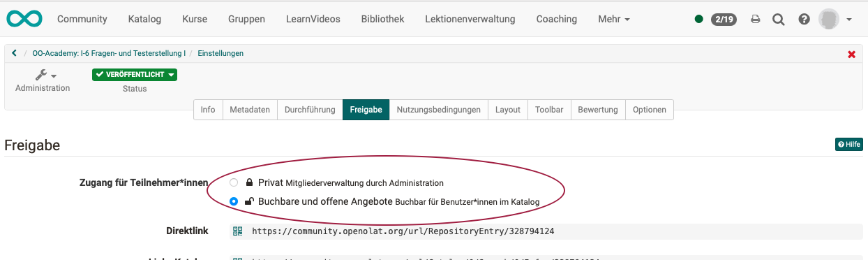This screenshot has width=868, height=260.
Task: Open Coaching in the navigation bar
Action: click(x=557, y=19)
